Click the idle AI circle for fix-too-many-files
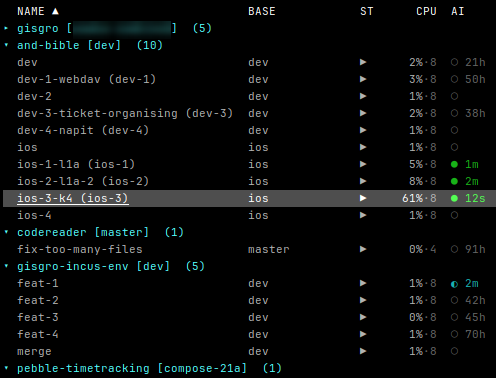 coord(454,249)
